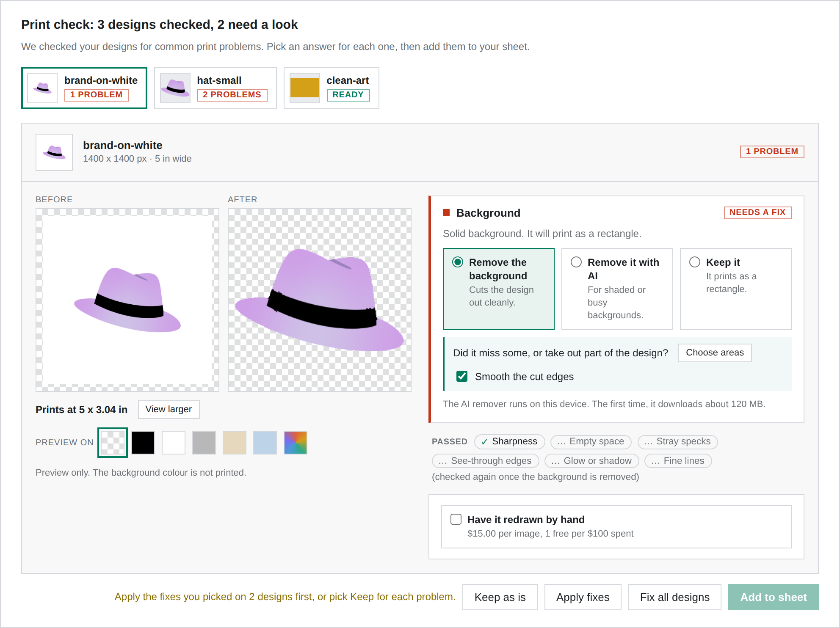Select the brand-on-white design tab
840x628 pixels.
pos(84,88)
